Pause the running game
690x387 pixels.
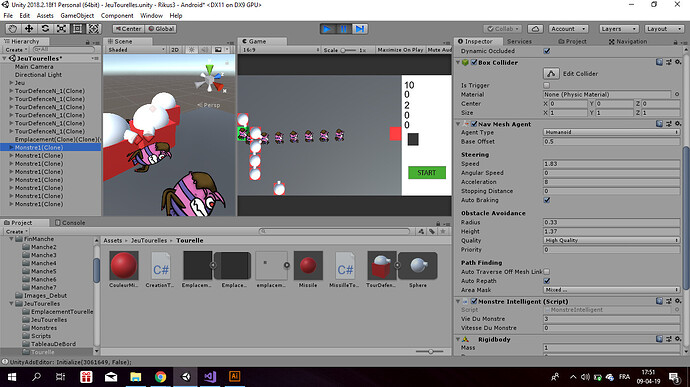(343, 29)
